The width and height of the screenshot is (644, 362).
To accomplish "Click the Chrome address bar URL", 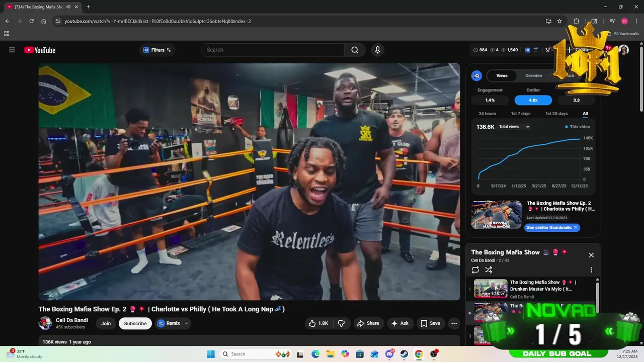I will pos(158,21).
